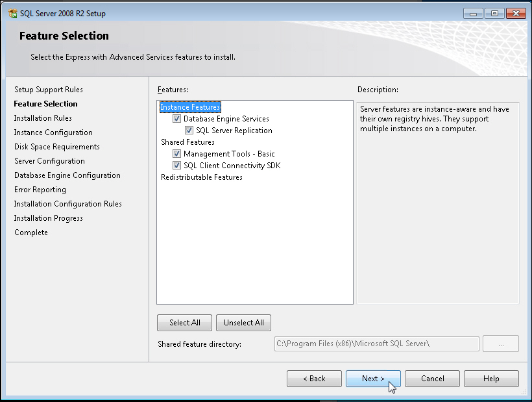
Task: Select the Shared Features tree node
Action: tap(187, 142)
